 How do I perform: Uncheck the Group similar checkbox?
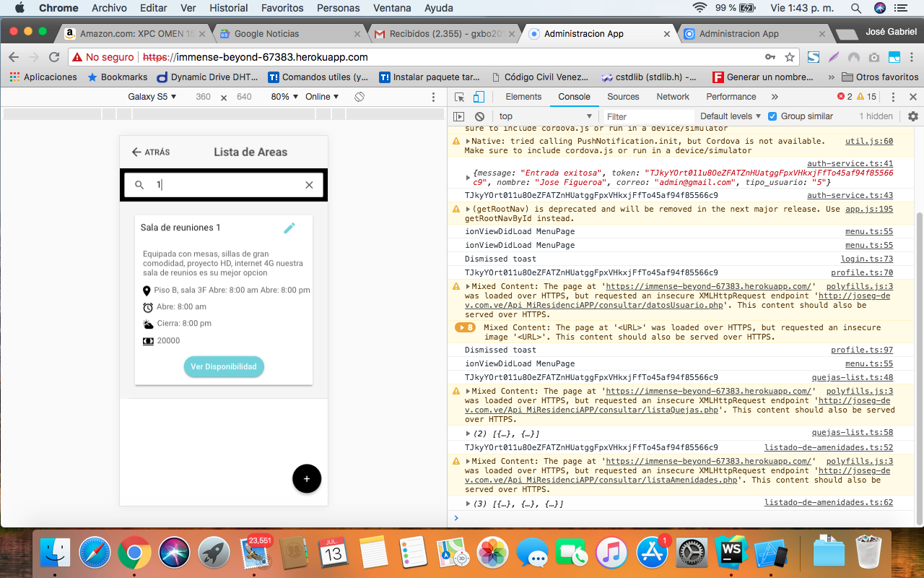(x=772, y=116)
